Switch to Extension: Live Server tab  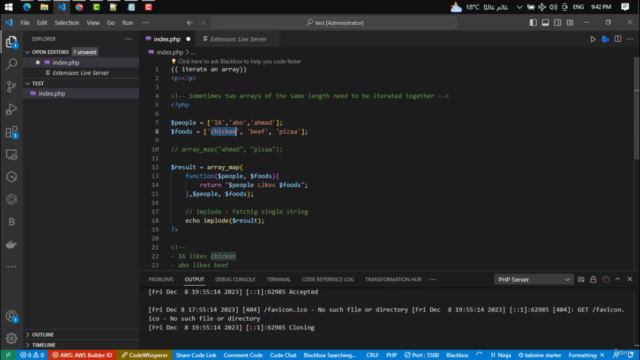238,39
